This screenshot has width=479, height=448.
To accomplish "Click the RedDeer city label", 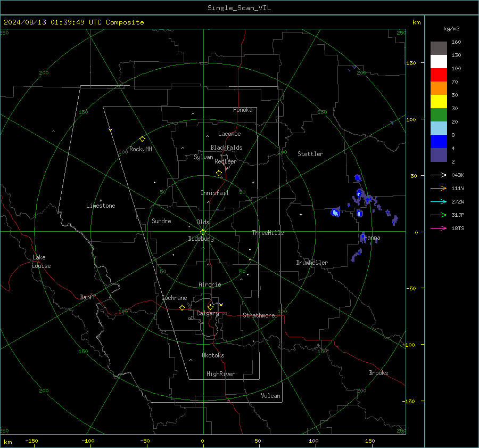I will click(x=226, y=161).
